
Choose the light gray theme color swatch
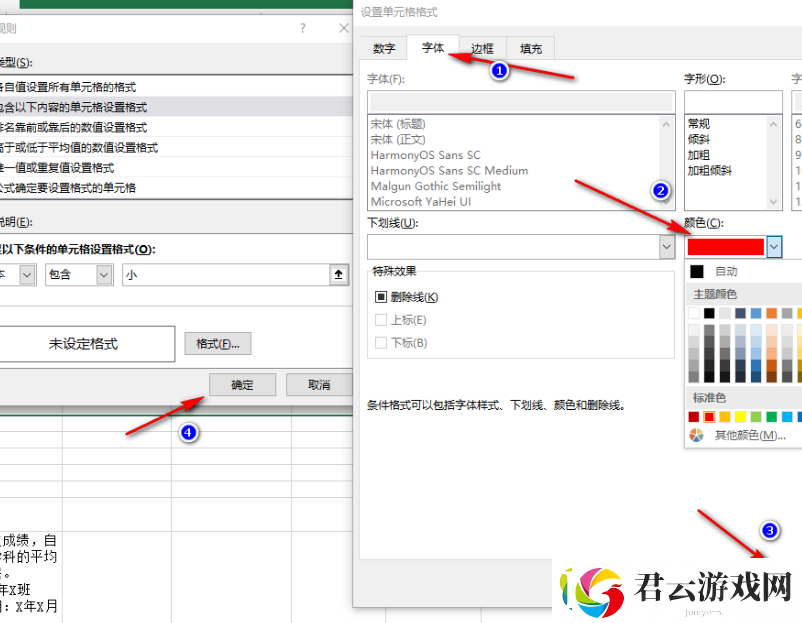[725, 313]
